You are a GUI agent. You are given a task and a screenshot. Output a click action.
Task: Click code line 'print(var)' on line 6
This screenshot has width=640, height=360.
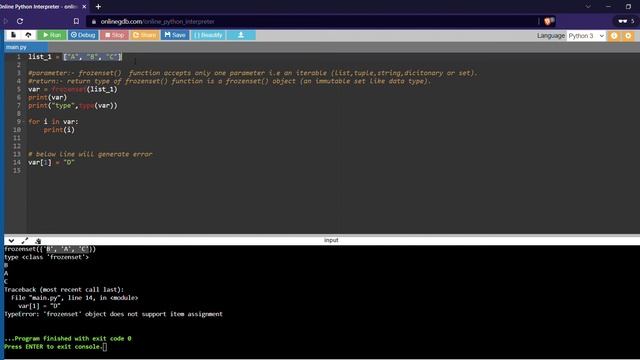47,98
